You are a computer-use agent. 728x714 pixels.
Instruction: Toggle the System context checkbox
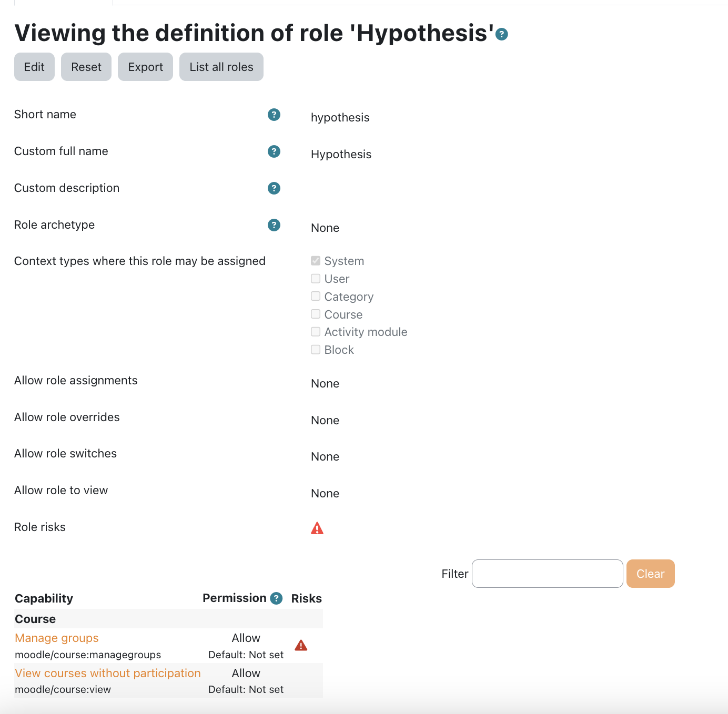316,261
